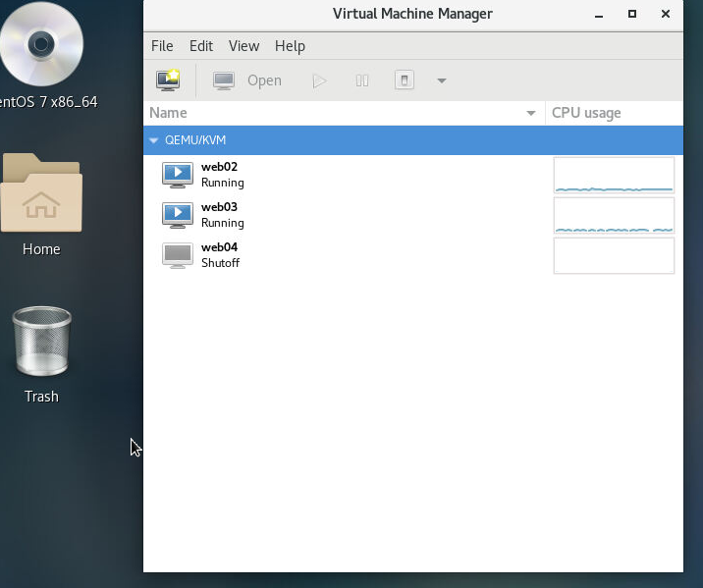Select the web02 name text
This screenshot has width=703, height=588.
tap(219, 167)
